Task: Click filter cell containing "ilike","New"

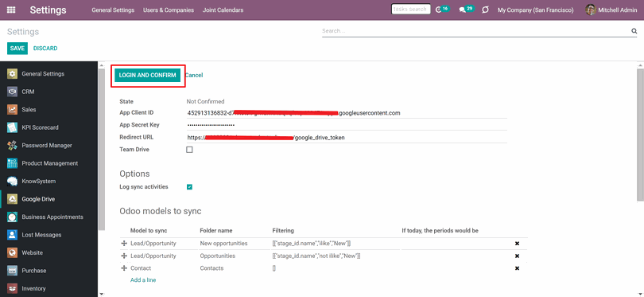Action: tap(336, 244)
